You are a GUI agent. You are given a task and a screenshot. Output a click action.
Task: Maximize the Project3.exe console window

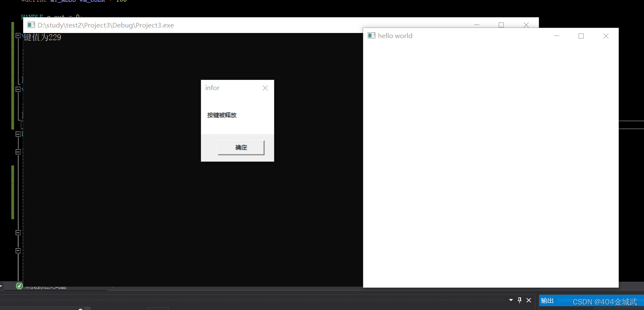501,25
